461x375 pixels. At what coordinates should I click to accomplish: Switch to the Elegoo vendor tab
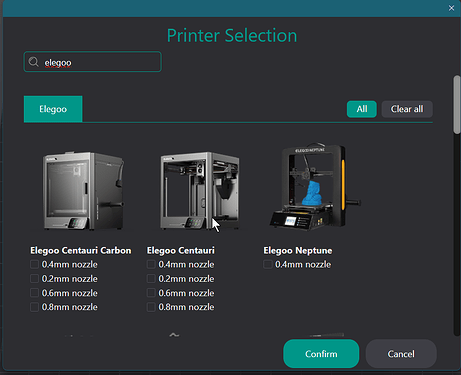tap(53, 109)
